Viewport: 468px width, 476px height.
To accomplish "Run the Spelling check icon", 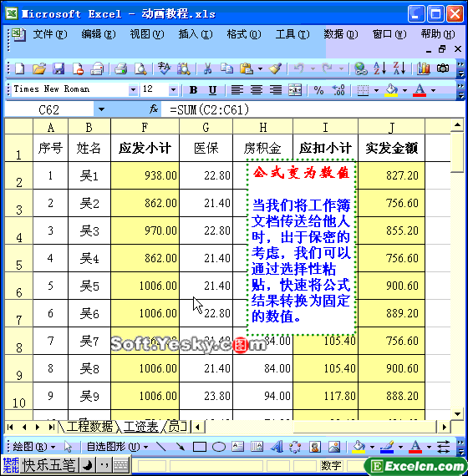I will [x=165, y=68].
